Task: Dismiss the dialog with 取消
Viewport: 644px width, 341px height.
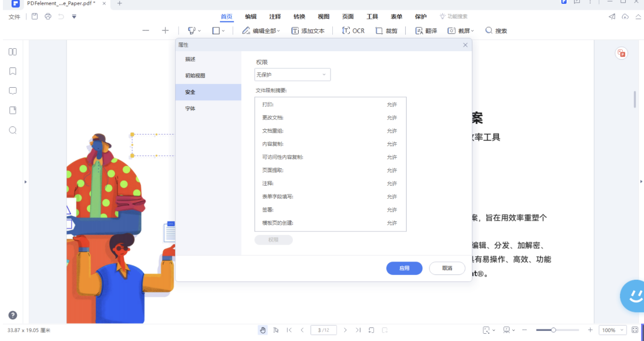Action: click(x=447, y=268)
